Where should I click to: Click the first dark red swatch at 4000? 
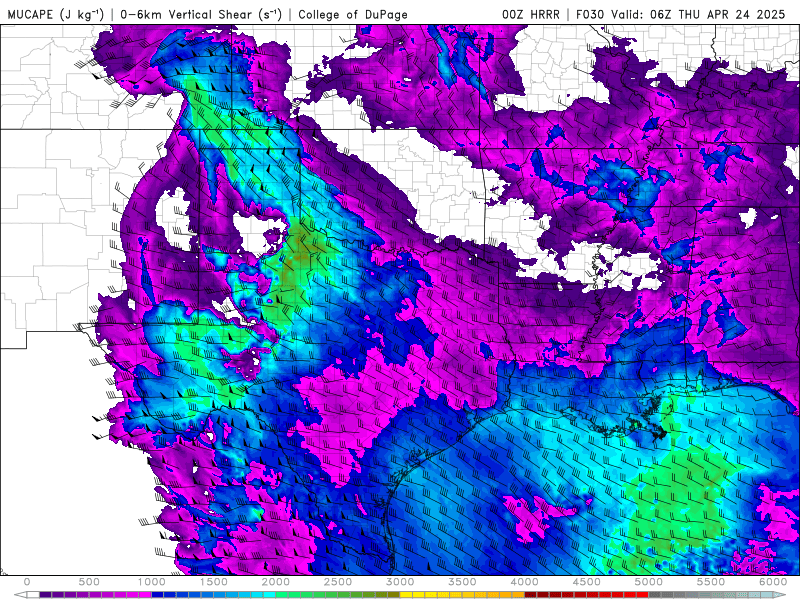(531, 595)
